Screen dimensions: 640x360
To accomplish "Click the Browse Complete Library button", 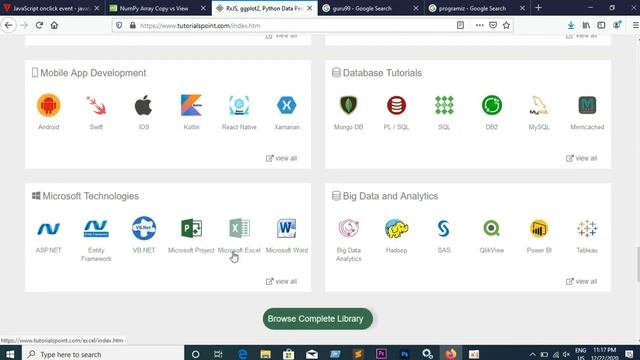I will tap(318, 319).
